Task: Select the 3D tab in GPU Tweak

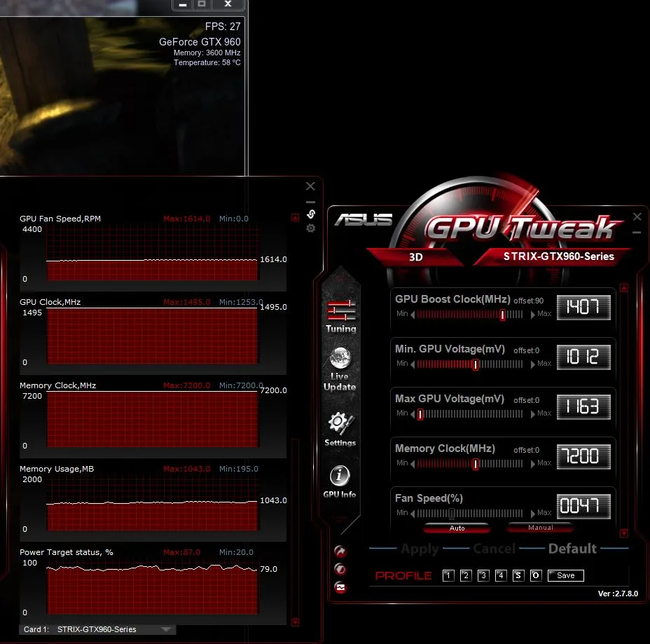Action: (416, 256)
